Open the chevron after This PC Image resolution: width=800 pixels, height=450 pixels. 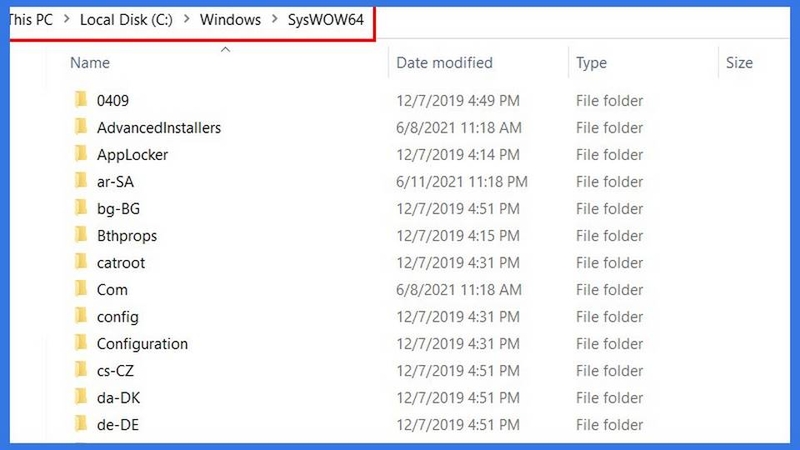coord(67,19)
